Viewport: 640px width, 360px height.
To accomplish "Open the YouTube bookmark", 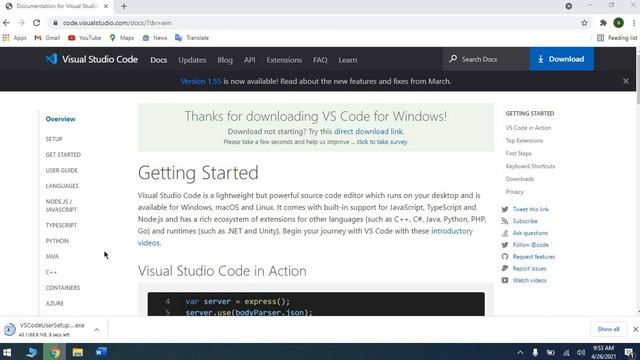I will click(x=84, y=38).
